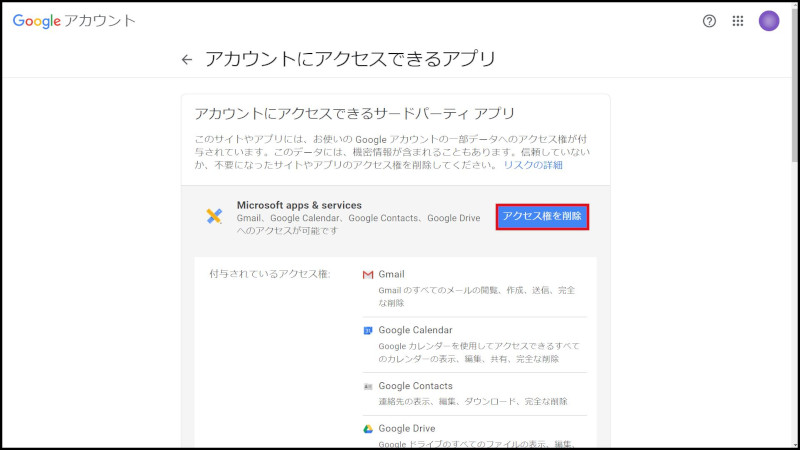Screen dimensions: 800x450
Task: Select the Microsoft apps & services title
Action: pos(299,205)
